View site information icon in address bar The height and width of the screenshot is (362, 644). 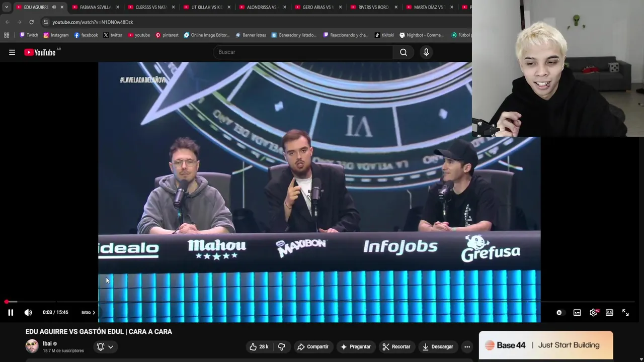tap(46, 22)
